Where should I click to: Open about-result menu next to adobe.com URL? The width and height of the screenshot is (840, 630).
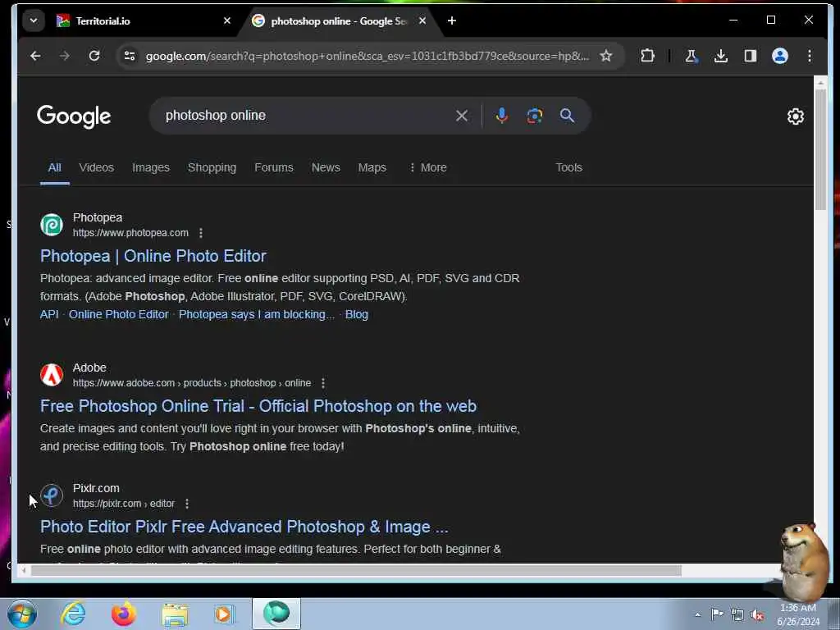tap(323, 383)
